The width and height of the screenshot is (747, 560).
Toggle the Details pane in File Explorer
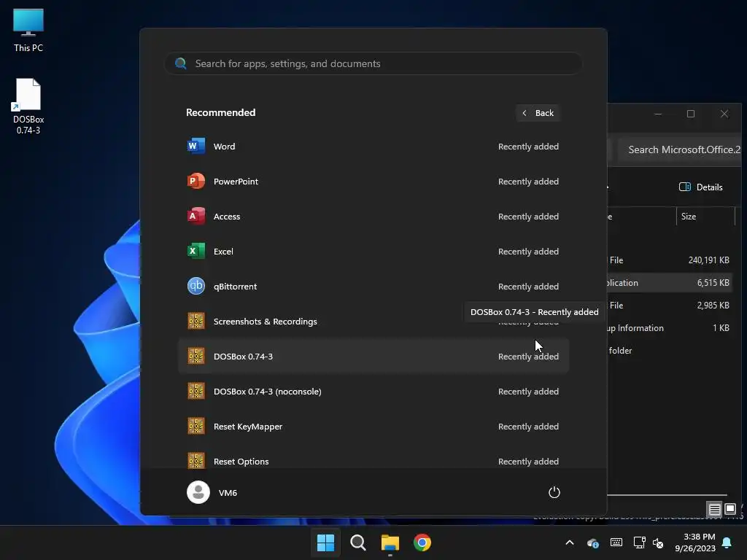701,187
